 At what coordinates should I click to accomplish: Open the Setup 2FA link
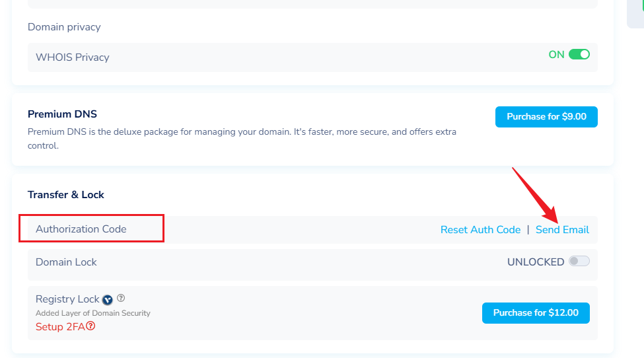click(60, 326)
